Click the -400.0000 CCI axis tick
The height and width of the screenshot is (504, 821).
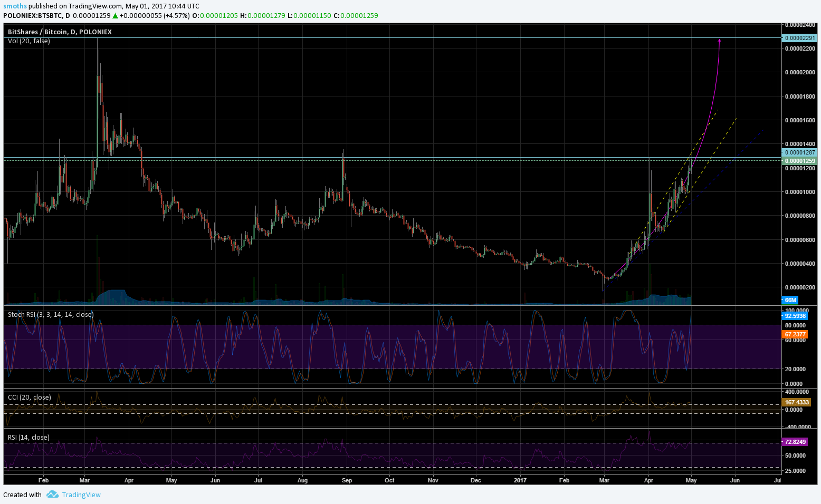[x=797, y=427]
